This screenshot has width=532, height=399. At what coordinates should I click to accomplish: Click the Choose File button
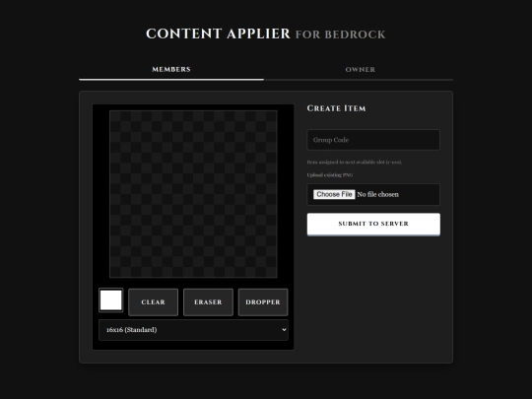[x=334, y=194]
